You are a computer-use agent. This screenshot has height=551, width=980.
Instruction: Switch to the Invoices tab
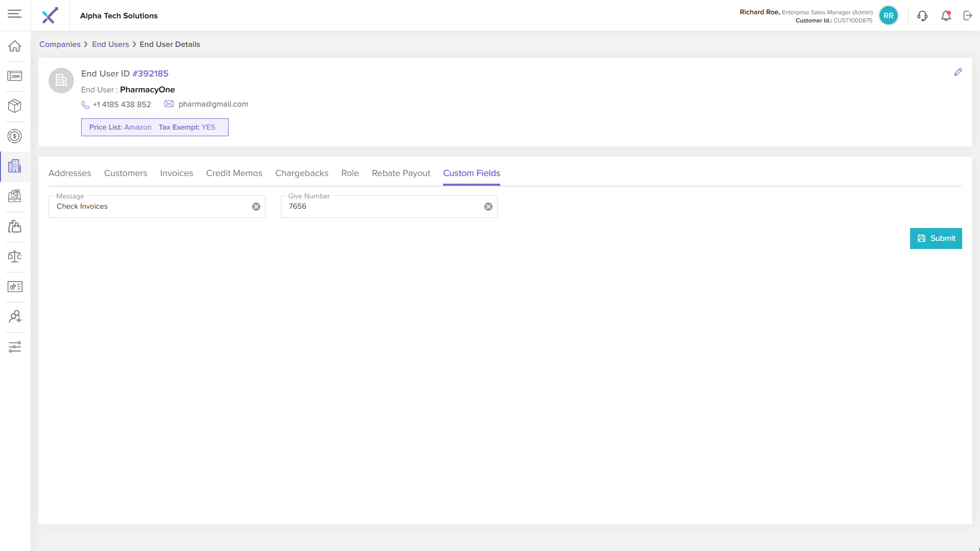[x=177, y=173]
